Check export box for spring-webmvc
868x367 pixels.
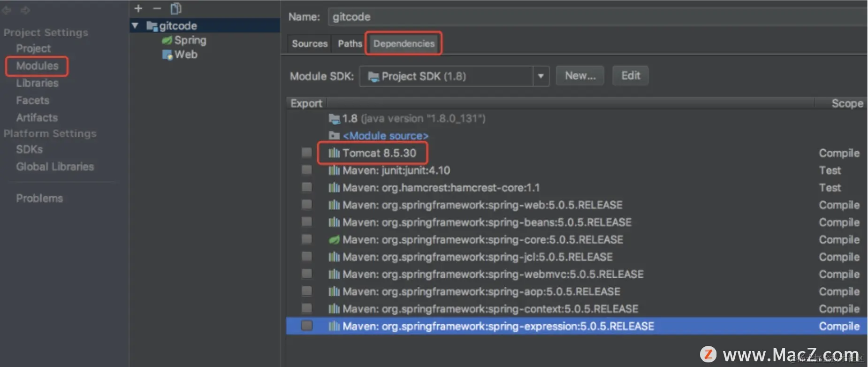[306, 274]
